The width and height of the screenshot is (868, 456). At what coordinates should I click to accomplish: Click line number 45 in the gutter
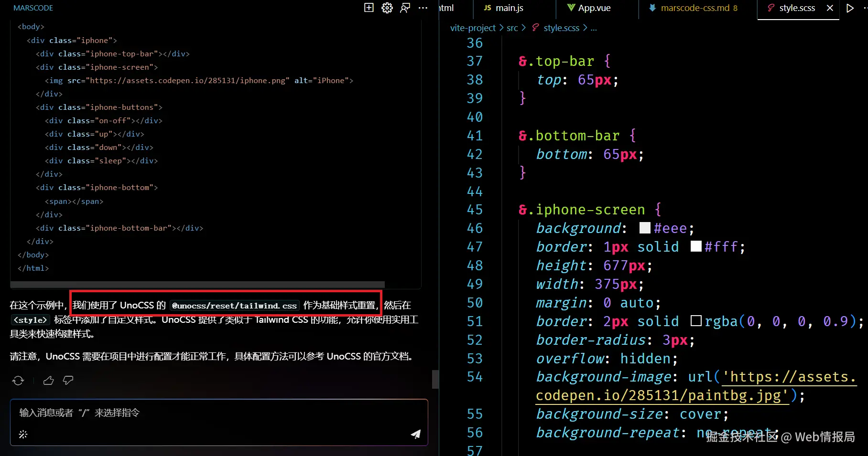click(475, 210)
